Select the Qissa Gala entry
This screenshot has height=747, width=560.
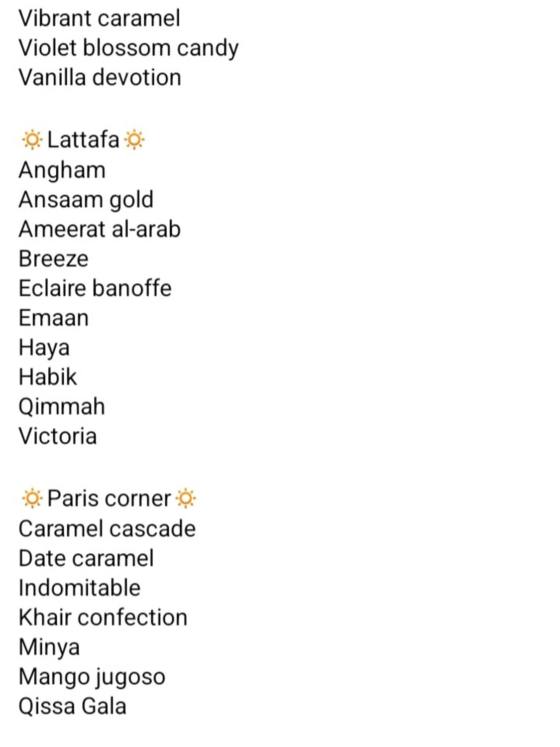[72, 706]
